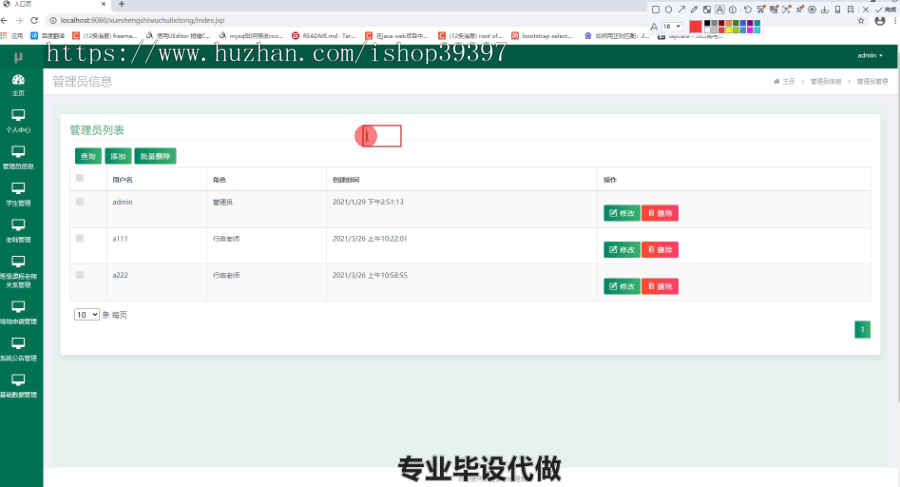Pin the screenshot to screen
Image resolution: width=900 pixels, height=487 pixels.
pos(800,10)
